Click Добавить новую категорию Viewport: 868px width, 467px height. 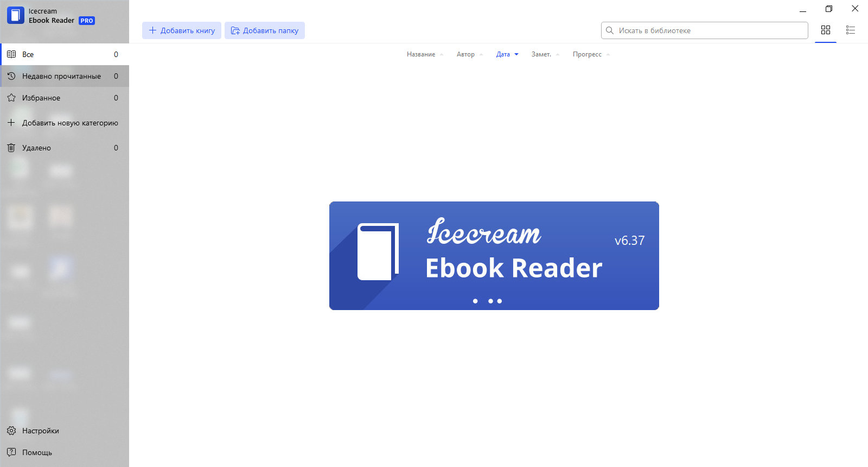coord(65,123)
